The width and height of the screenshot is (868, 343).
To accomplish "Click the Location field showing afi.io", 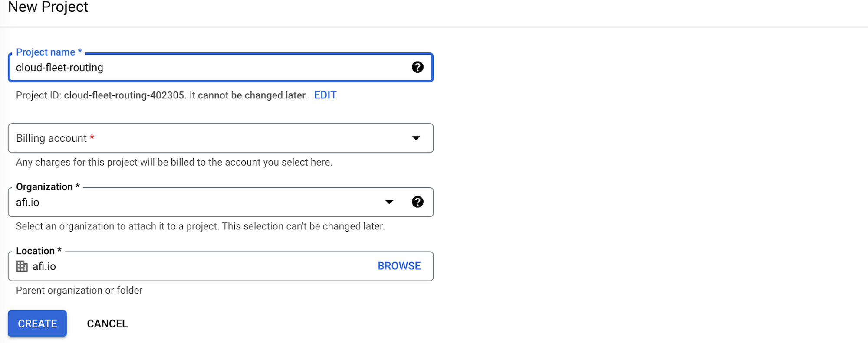I will point(174,266).
